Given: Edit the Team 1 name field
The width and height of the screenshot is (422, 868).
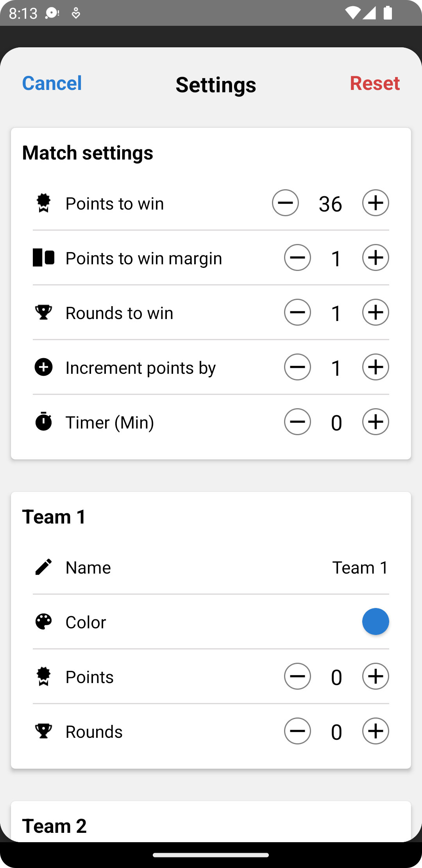Looking at the screenshot, I should [211, 567].
